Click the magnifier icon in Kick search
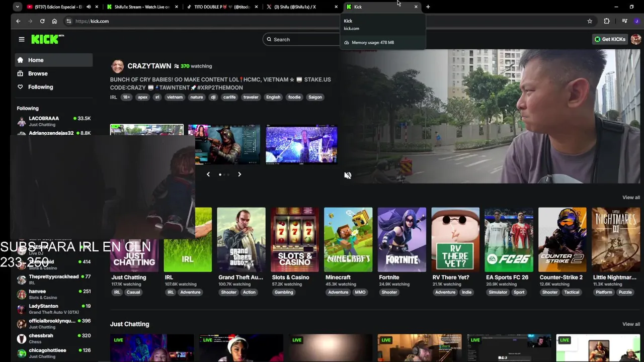 tap(269, 39)
